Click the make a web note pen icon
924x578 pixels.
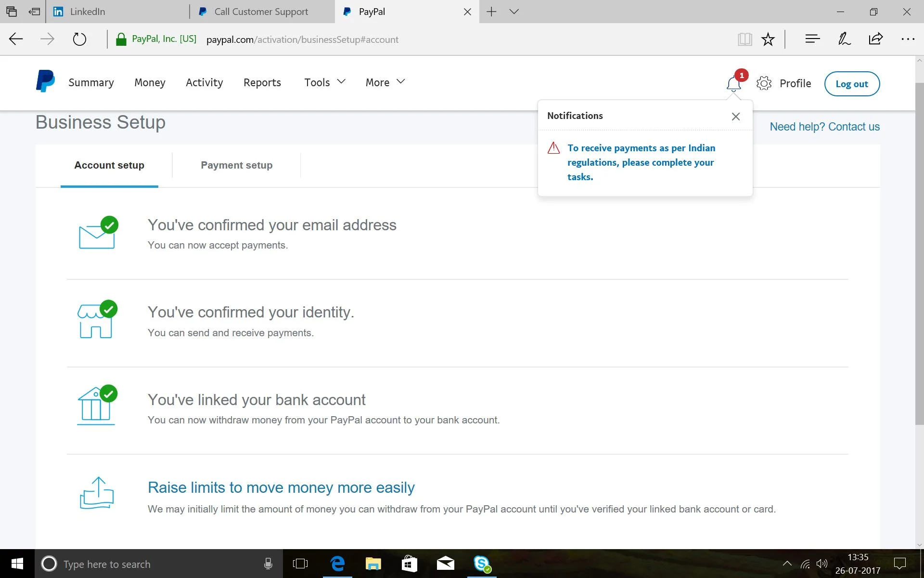pyautogui.click(x=844, y=39)
